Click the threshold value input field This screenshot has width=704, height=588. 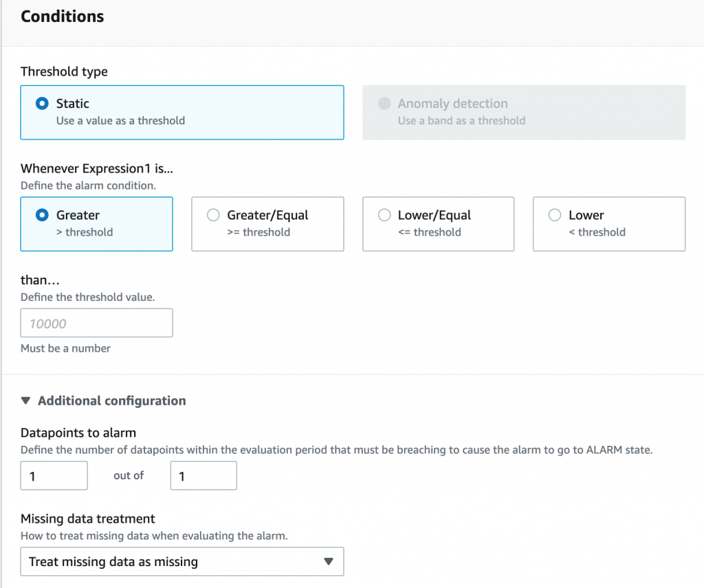[x=96, y=323]
